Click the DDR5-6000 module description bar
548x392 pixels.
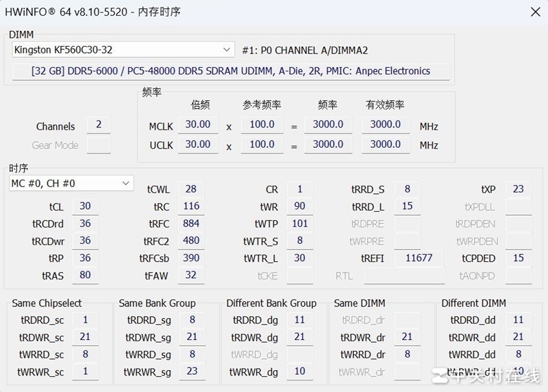[x=231, y=71]
